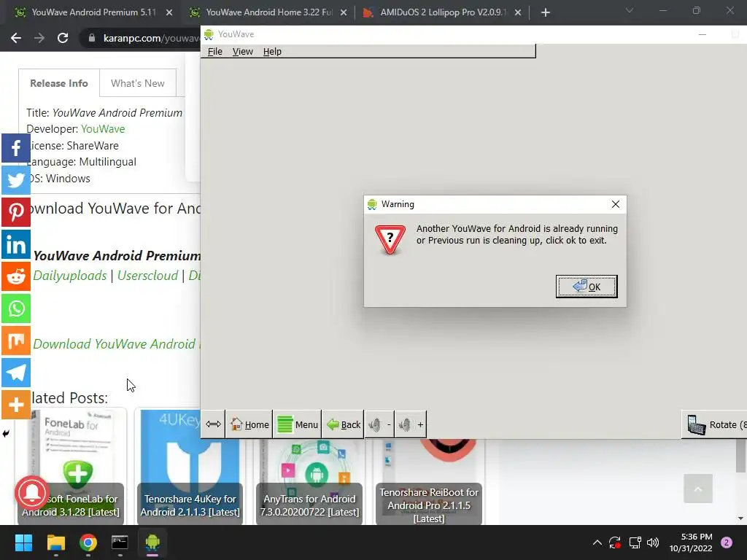Share page on Twitter sidebar icon
The width and height of the screenshot is (747, 560).
(16, 180)
